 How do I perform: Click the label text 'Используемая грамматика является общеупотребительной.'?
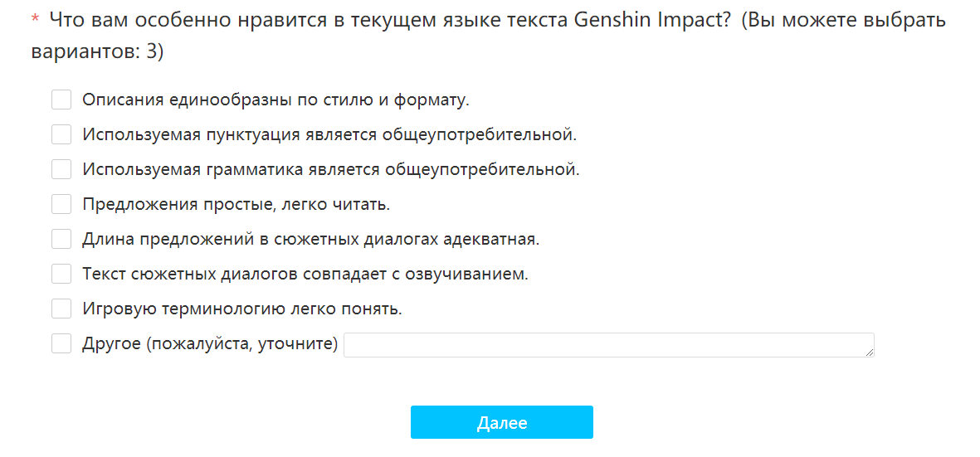click(331, 170)
